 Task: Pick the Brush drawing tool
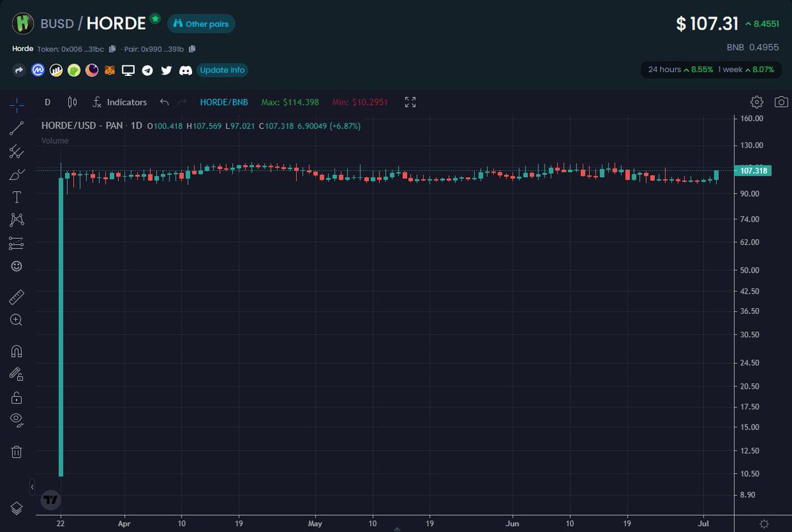[x=16, y=174]
